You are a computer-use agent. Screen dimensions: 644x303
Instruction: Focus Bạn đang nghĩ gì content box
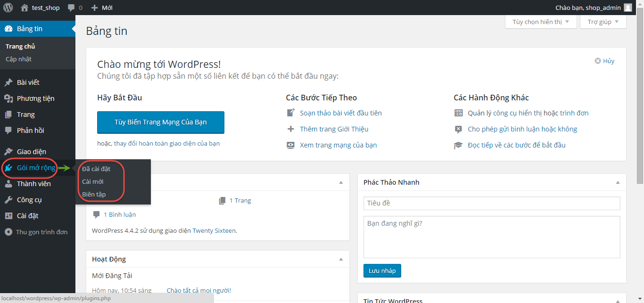[x=492, y=237]
